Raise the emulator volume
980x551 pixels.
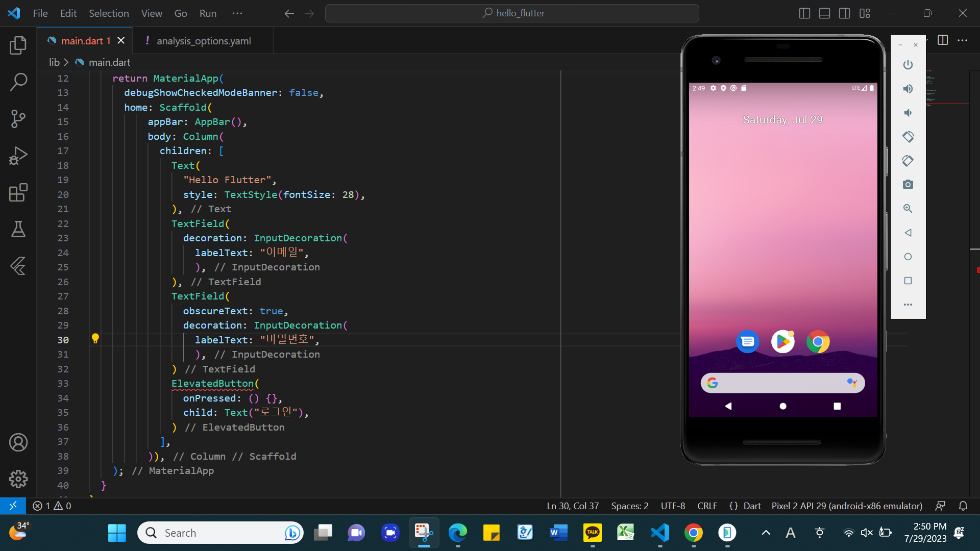click(908, 89)
